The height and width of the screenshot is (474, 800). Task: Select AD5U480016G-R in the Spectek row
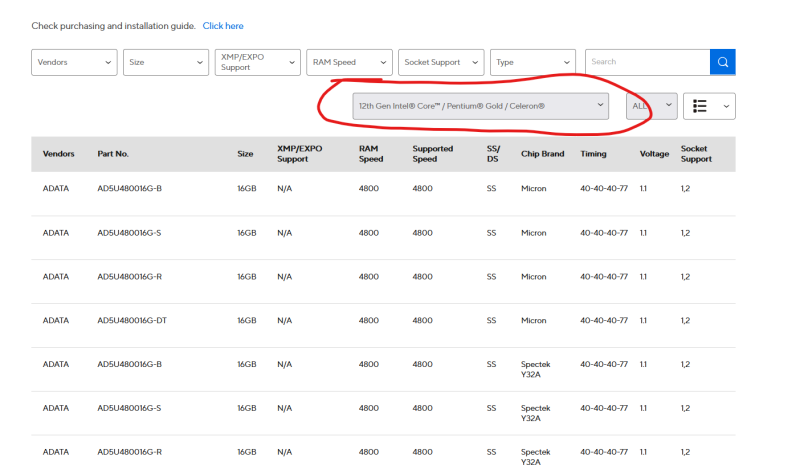coord(130,452)
